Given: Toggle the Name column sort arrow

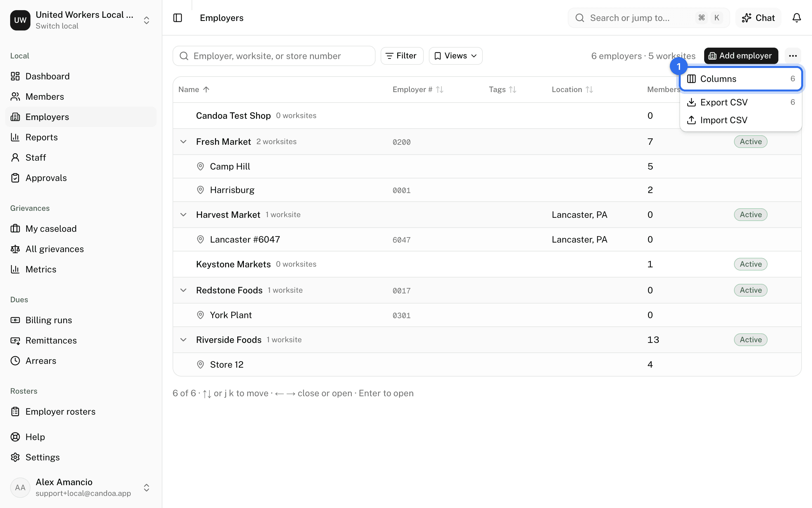Looking at the screenshot, I should 206,89.
